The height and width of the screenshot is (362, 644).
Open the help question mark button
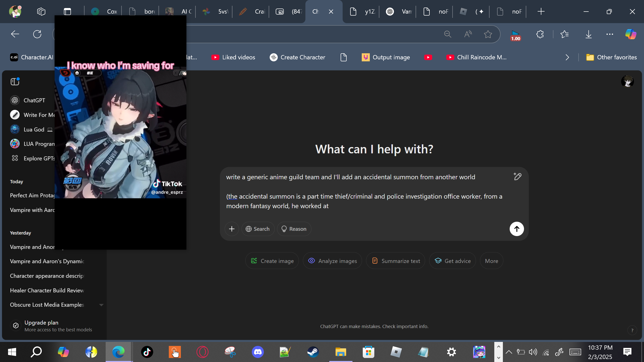pyautogui.click(x=632, y=330)
